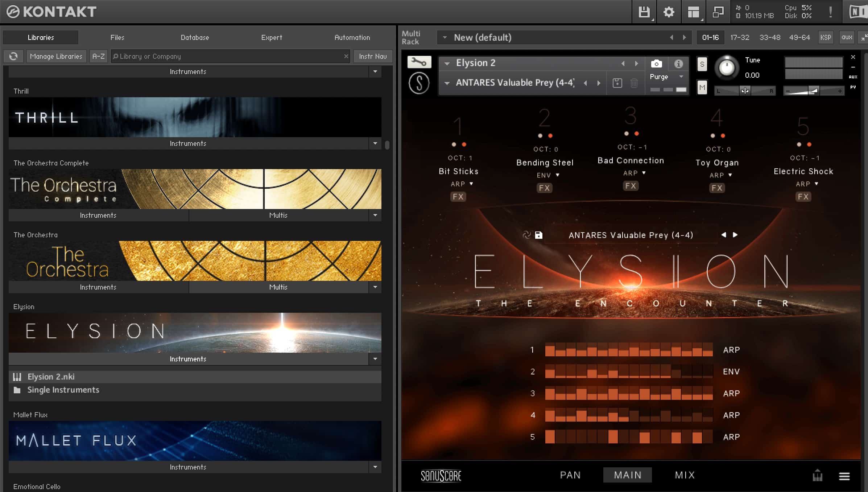Switch to the Database tab
Viewport: 868px width, 492px height.
[195, 37]
